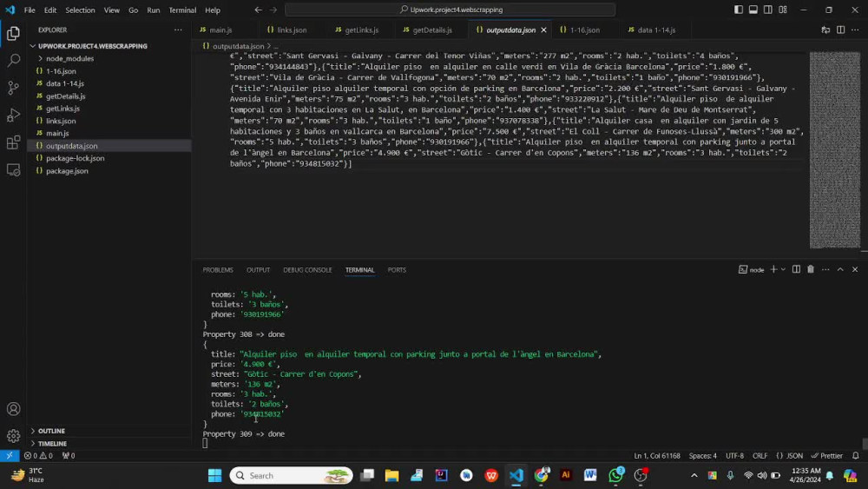The image size is (868, 489).
Task: Open the Extensions view
Action: coord(13,142)
